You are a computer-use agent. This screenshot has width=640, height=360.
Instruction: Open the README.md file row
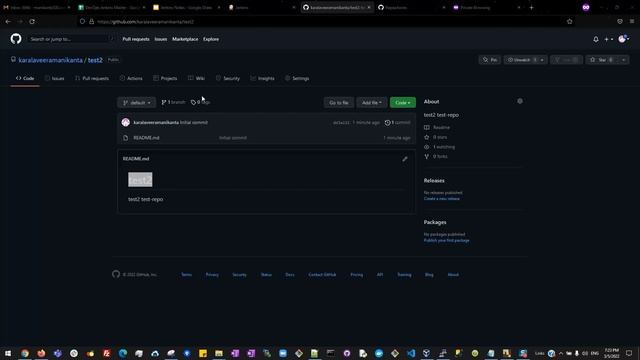point(266,138)
